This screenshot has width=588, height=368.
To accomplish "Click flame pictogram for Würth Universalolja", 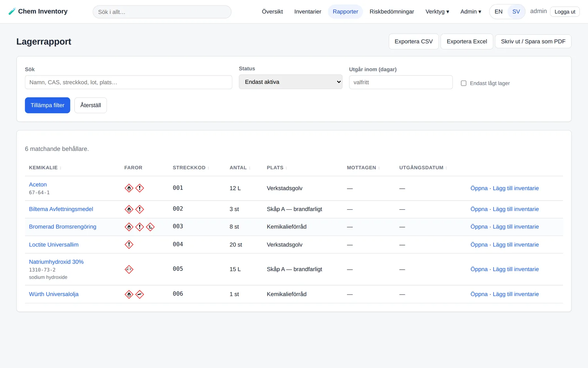I will pos(129,294).
